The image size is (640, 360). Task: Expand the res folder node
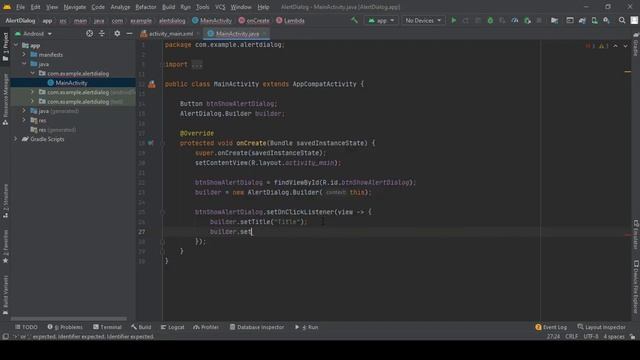tap(24, 120)
